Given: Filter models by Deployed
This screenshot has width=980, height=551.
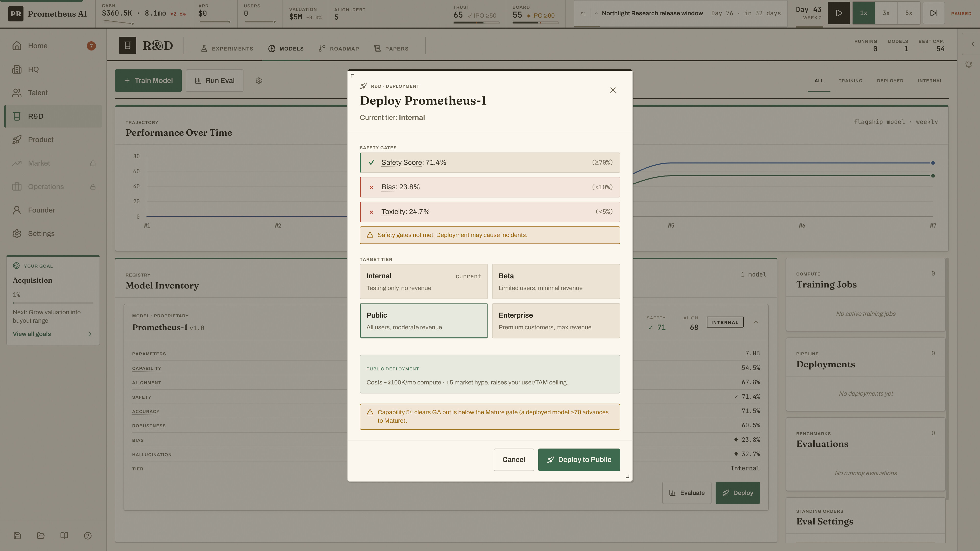Looking at the screenshot, I should tap(890, 81).
